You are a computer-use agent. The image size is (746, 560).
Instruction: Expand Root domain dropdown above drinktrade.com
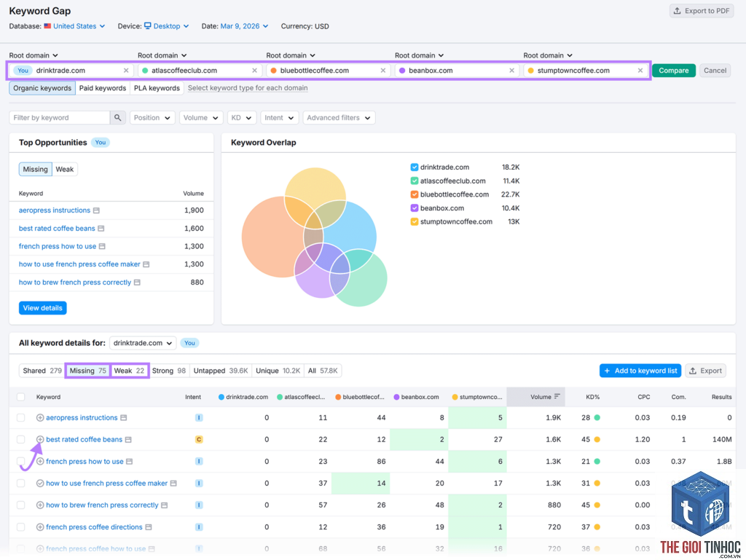tap(34, 55)
